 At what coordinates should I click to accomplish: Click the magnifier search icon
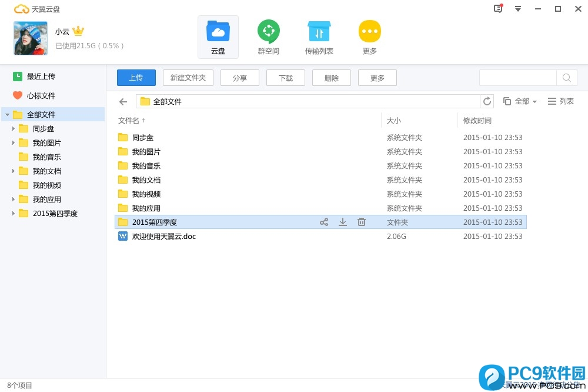click(x=567, y=78)
